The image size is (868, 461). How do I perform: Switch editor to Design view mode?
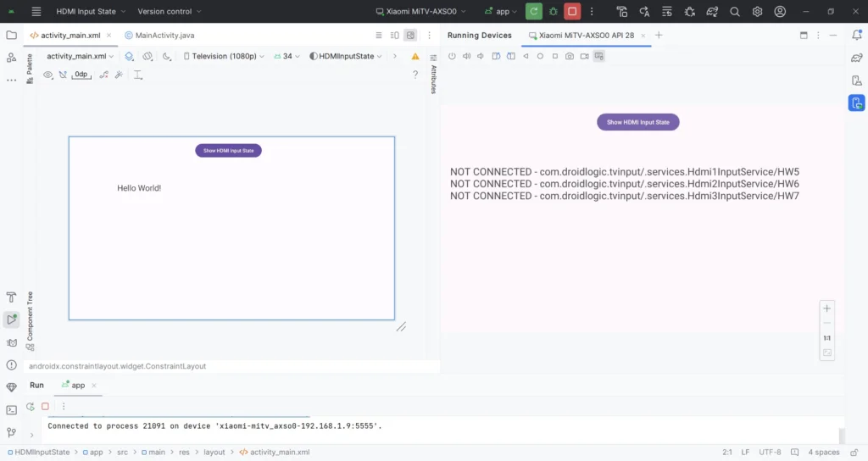tap(410, 35)
